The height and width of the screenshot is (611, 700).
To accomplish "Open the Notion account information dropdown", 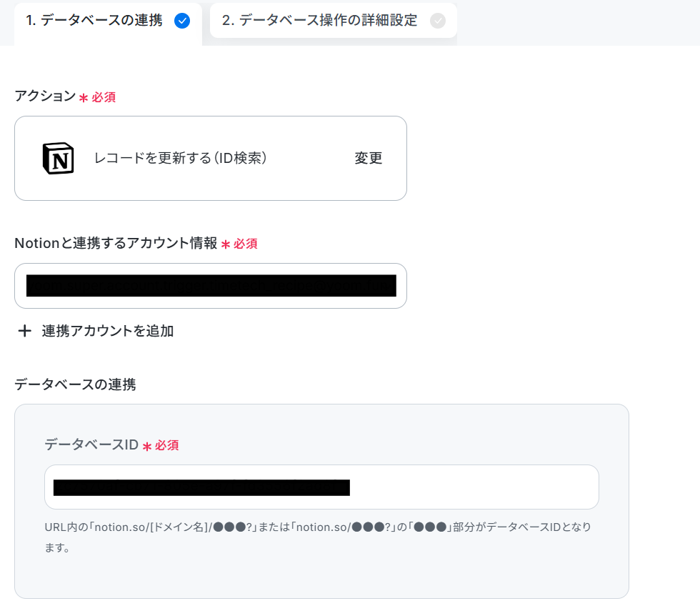I will tap(211, 286).
